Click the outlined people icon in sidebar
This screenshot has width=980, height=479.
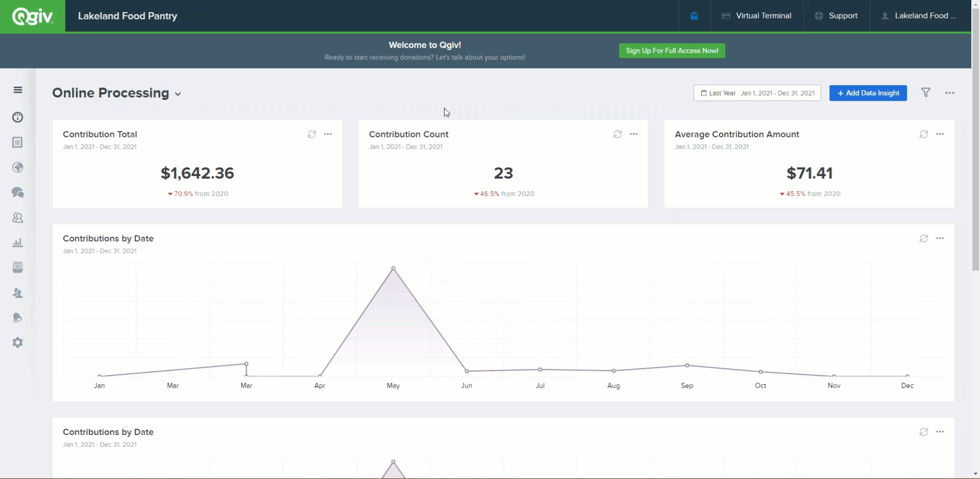click(18, 217)
